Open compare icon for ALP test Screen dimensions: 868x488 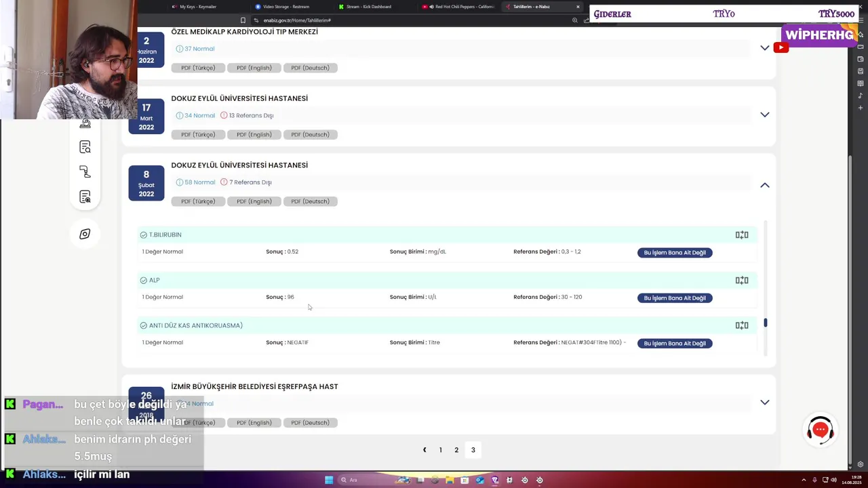click(742, 280)
